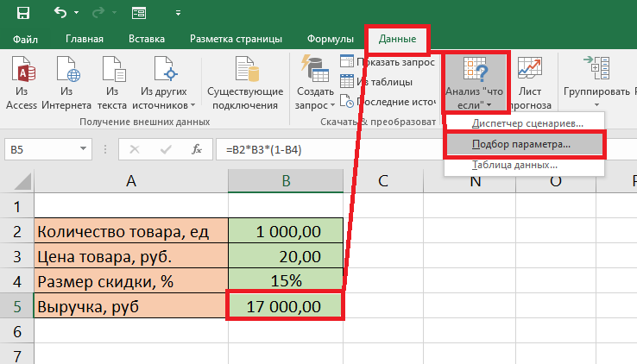The height and width of the screenshot is (364, 637).
Task: Click the form icon in quick access toolbar
Action: (x=138, y=13)
